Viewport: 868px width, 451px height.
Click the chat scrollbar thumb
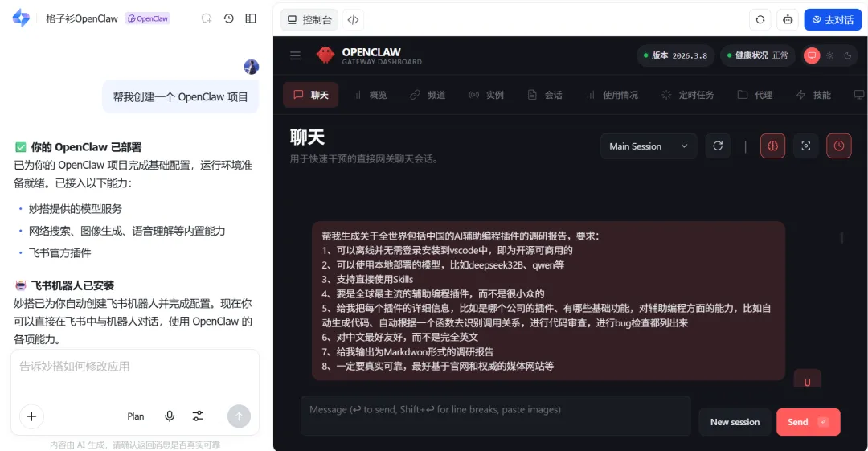(x=842, y=237)
